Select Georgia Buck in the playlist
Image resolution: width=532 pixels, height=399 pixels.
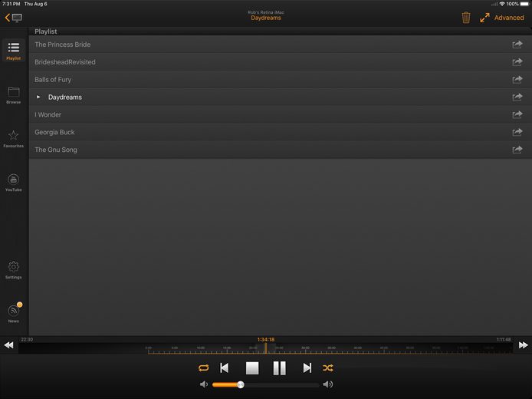[x=280, y=132]
